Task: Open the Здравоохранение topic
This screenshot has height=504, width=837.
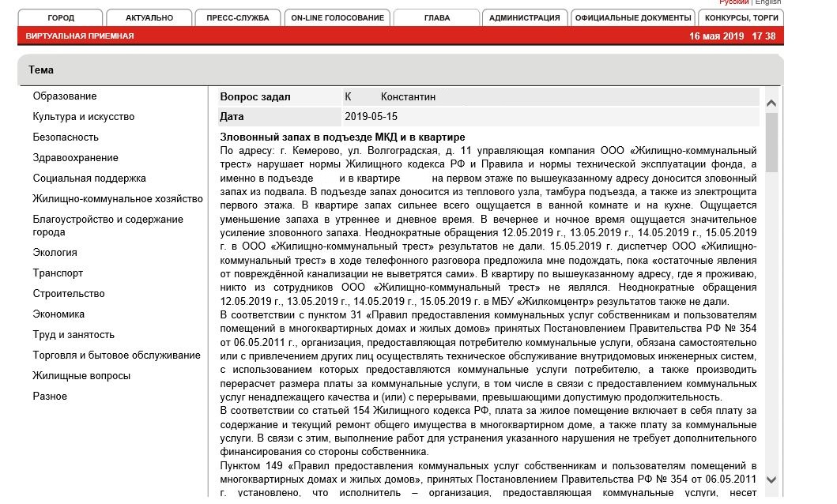Action: 75,158
